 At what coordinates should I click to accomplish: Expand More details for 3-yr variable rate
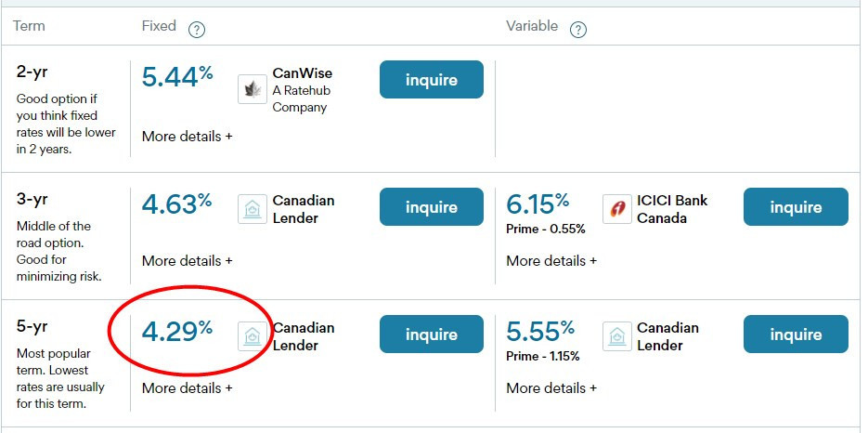click(x=551, y=261)
